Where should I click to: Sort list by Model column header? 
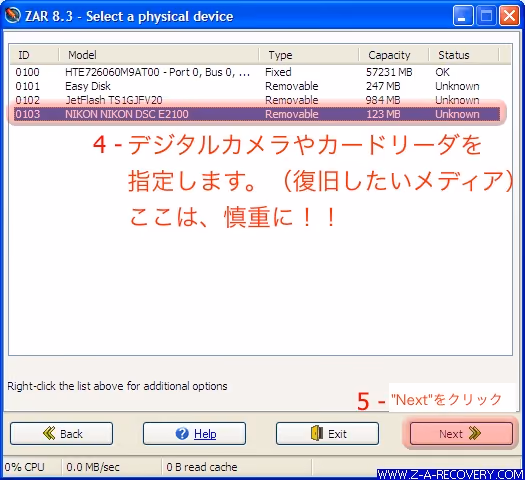(159, 55)
